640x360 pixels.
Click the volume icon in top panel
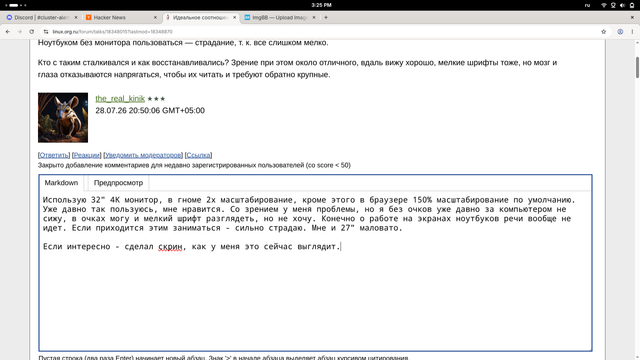click(x=622, y=5)
